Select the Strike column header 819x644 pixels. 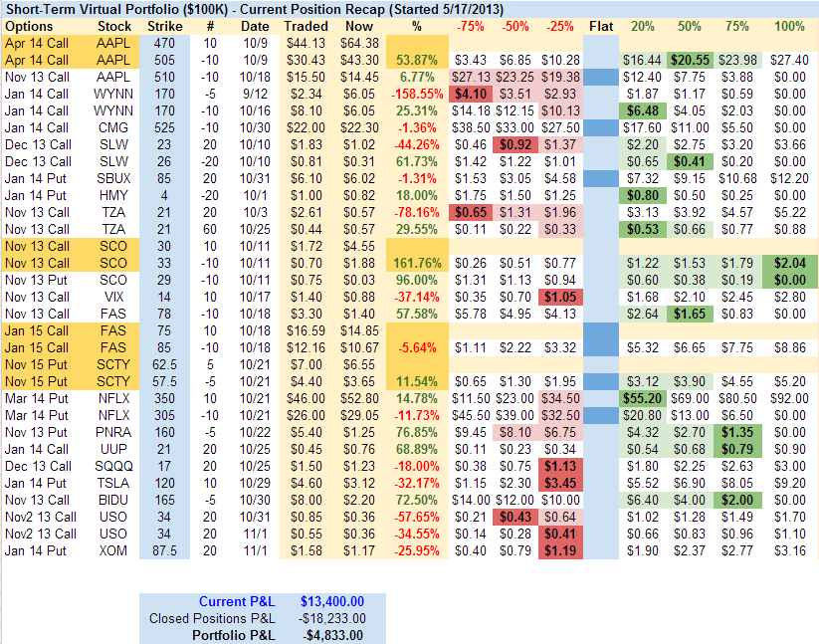pyautogui.click(x=164, y=25)
